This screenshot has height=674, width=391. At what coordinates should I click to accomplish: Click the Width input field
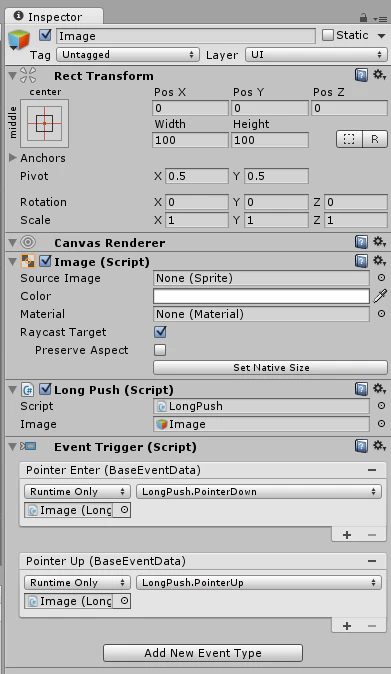[x=190, y=140]
